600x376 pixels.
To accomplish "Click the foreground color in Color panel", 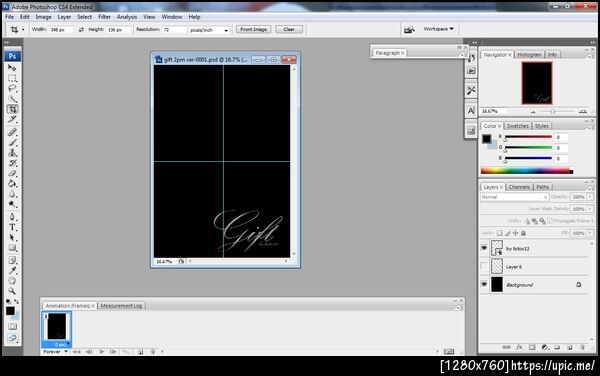I will pos(486,139).
